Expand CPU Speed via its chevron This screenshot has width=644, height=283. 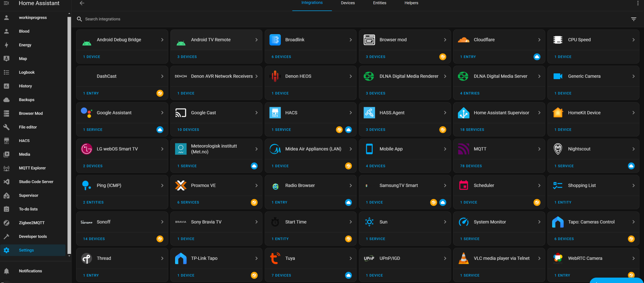[634, 40]
